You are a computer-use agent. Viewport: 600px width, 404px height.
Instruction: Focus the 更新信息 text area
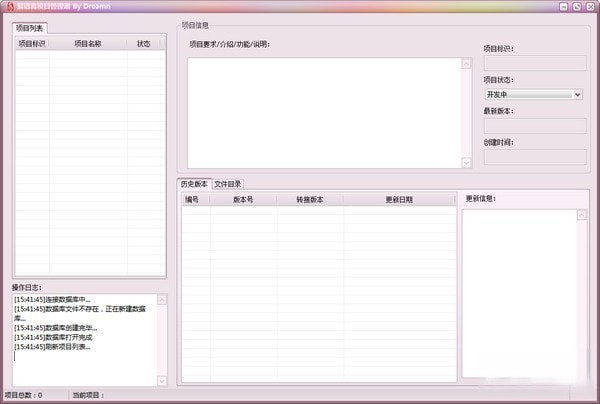[x=519, y=293]
